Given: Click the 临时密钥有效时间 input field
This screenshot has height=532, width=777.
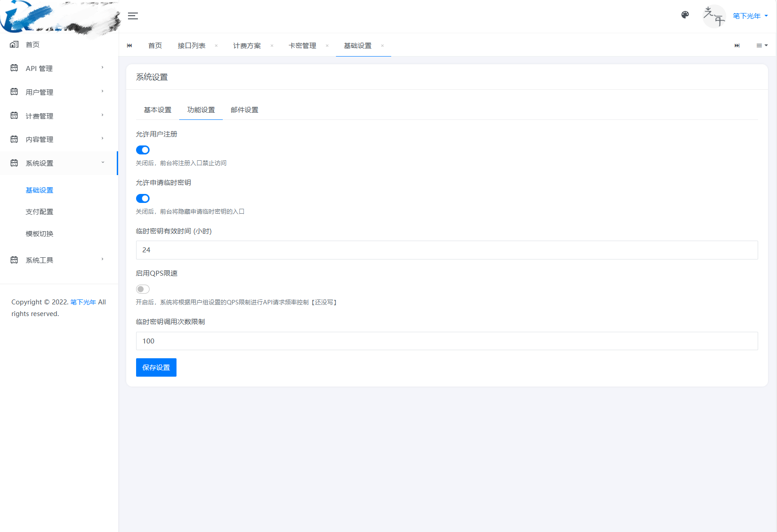Looking at the screenshot, I should [446, 250].
